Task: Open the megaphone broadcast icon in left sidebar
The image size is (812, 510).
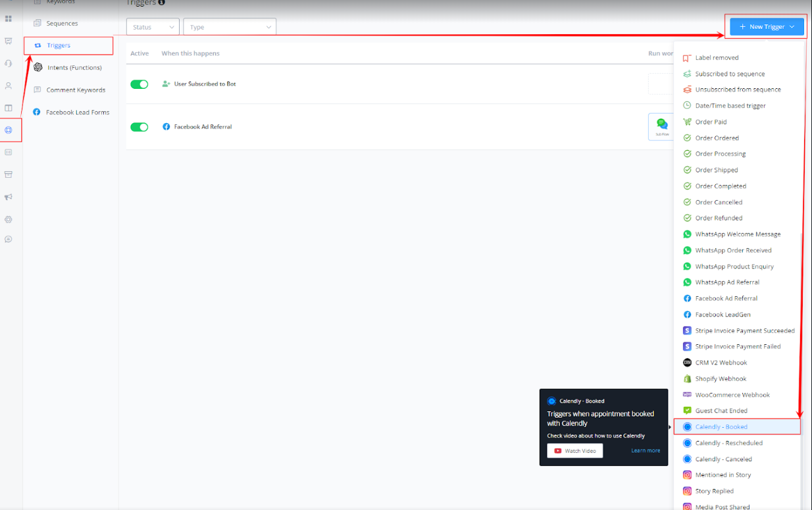Action: coord(9,197)
